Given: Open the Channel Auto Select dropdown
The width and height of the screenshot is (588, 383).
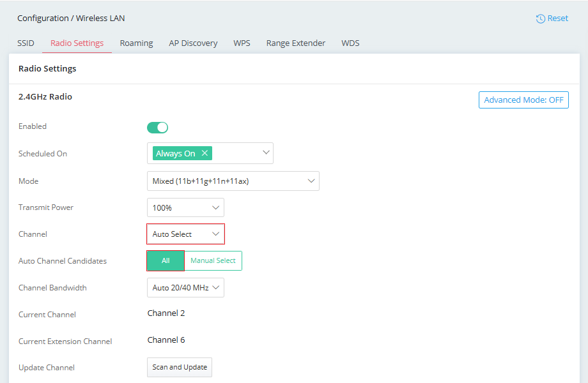Looking at the screenshot, I should click(x=185, y=234).
